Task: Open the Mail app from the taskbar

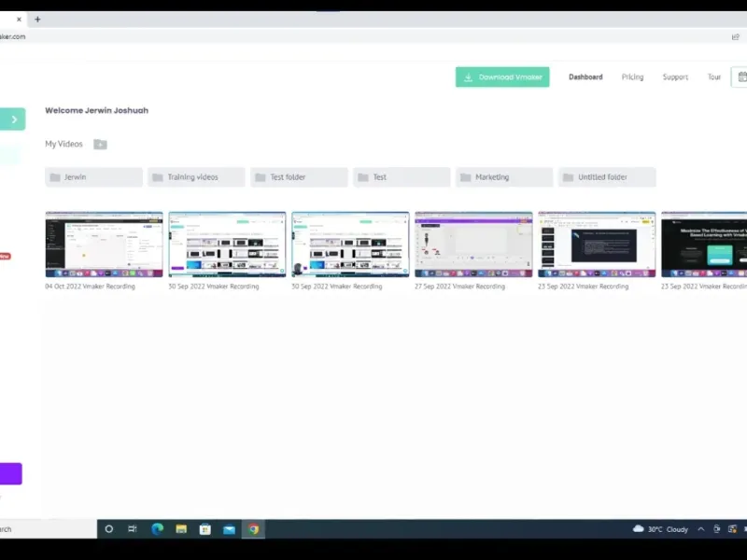Action: [x=229, y=529]
